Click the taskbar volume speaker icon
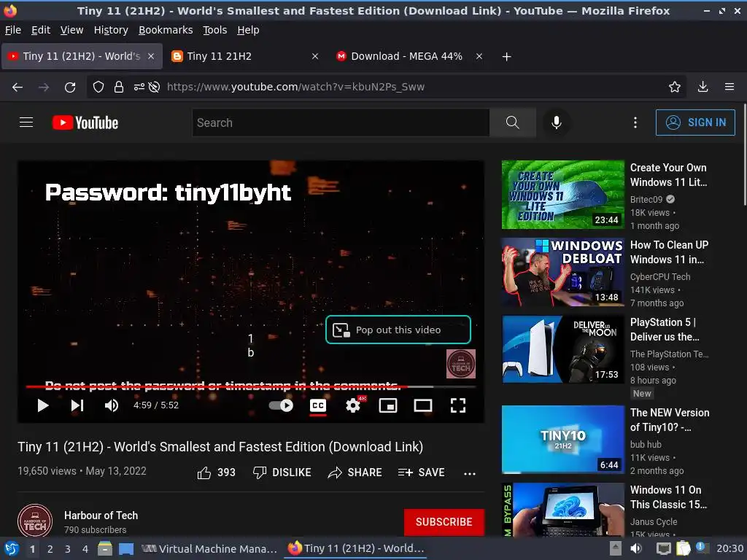747x560 pixels. (x=636, y=548)
